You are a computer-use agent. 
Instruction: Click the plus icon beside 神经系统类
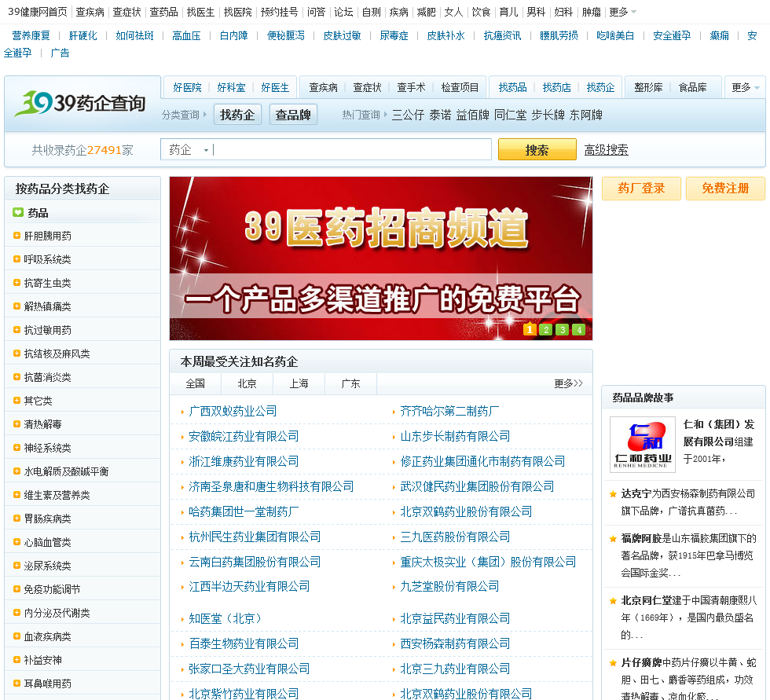(x=16, y=448)
